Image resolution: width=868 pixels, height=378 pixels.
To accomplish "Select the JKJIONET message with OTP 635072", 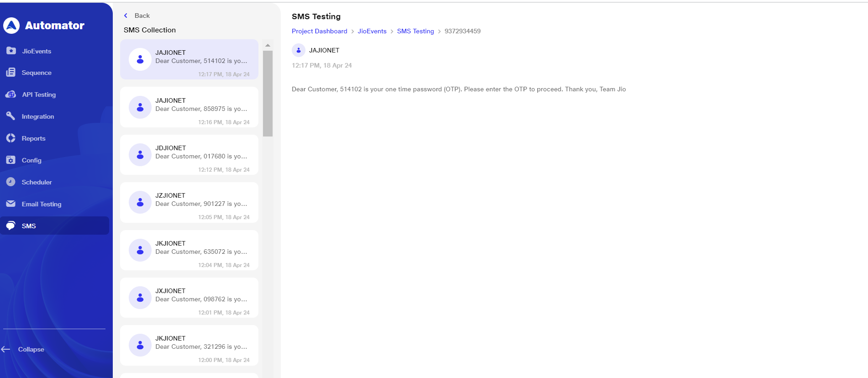I will (x=189, y=250).
